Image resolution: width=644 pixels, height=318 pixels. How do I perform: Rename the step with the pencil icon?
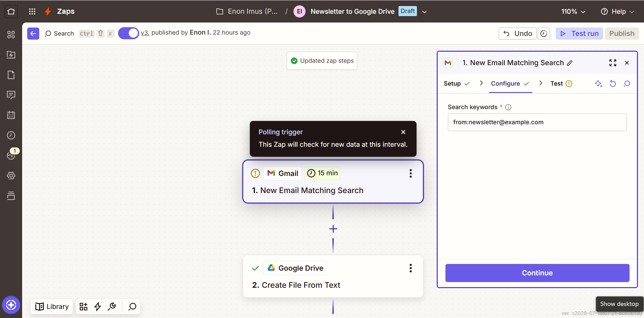pos(570,63)
